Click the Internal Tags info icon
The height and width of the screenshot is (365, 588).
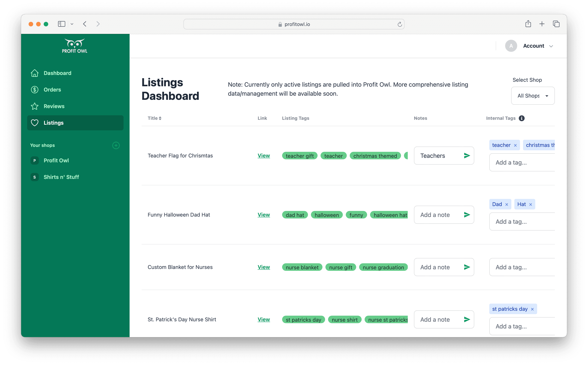(x=522, y=118)
